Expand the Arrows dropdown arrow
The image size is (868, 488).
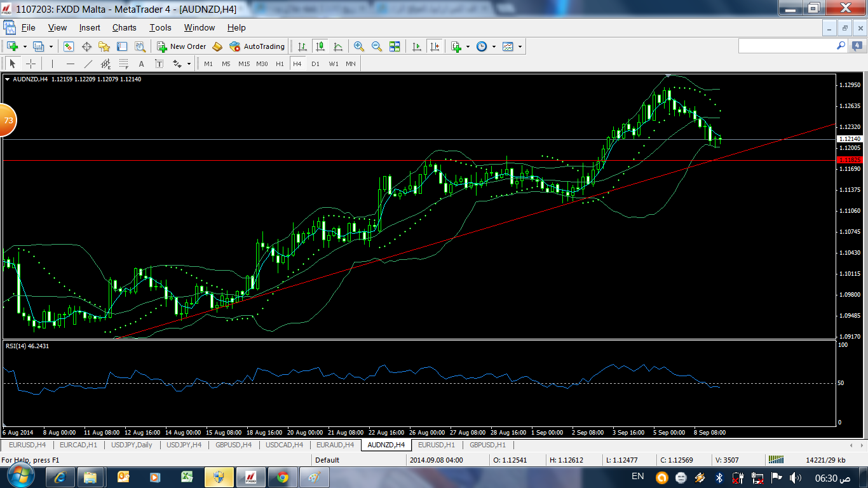pos(189,64)
